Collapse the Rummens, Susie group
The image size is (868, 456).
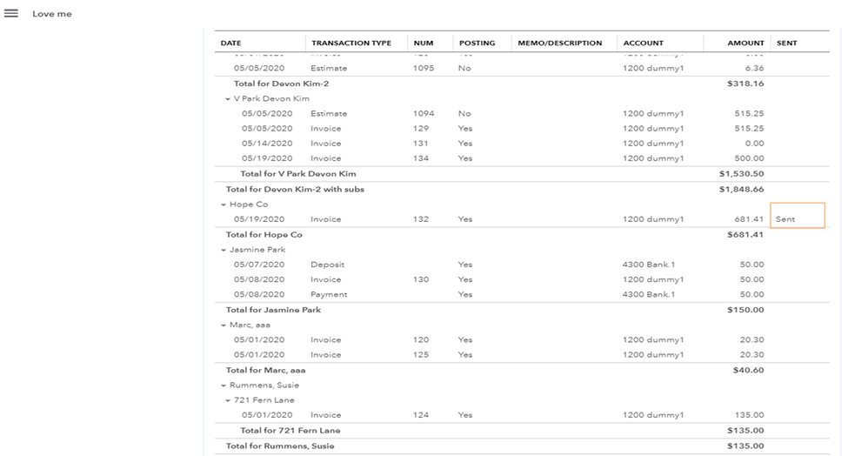click(224, 385)
